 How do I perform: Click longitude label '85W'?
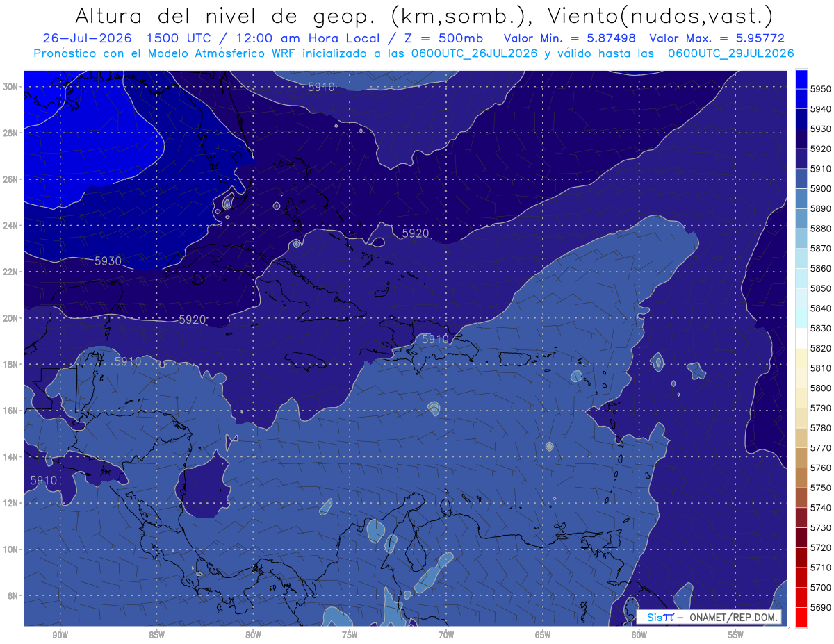[x=156, y=636]
